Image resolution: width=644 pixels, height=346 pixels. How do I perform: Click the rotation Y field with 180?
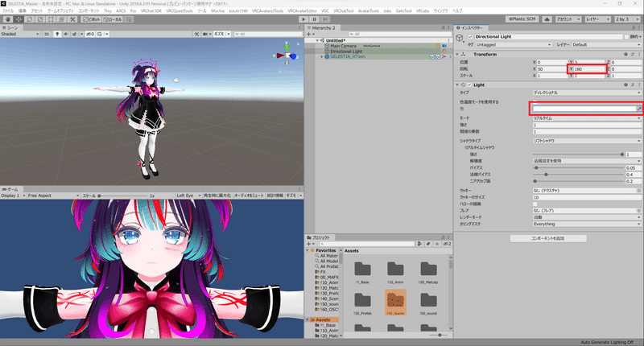[x=589, y=69]
